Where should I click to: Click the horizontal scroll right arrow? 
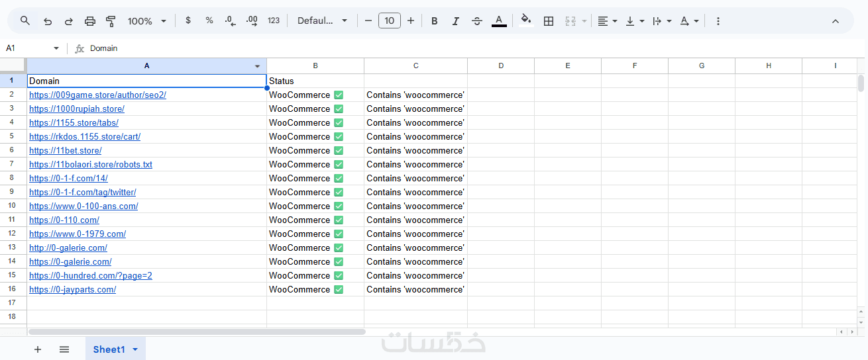point(851,332)
